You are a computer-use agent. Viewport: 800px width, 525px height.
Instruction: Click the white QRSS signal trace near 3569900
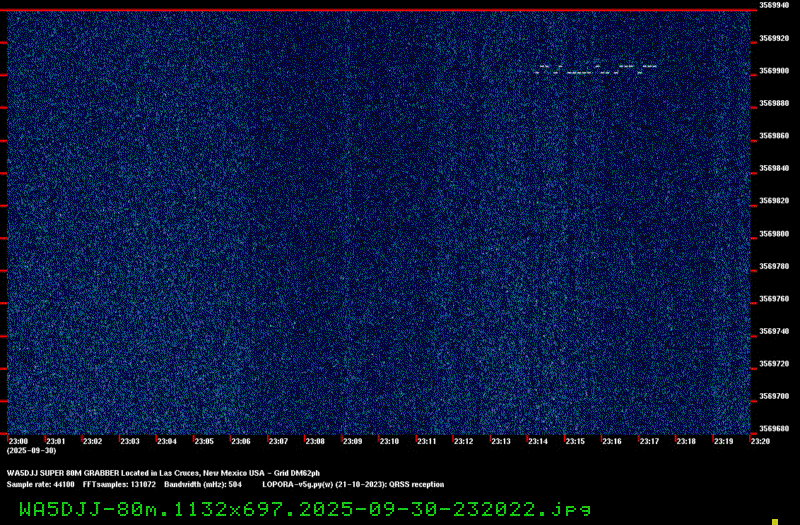point(595,69)
